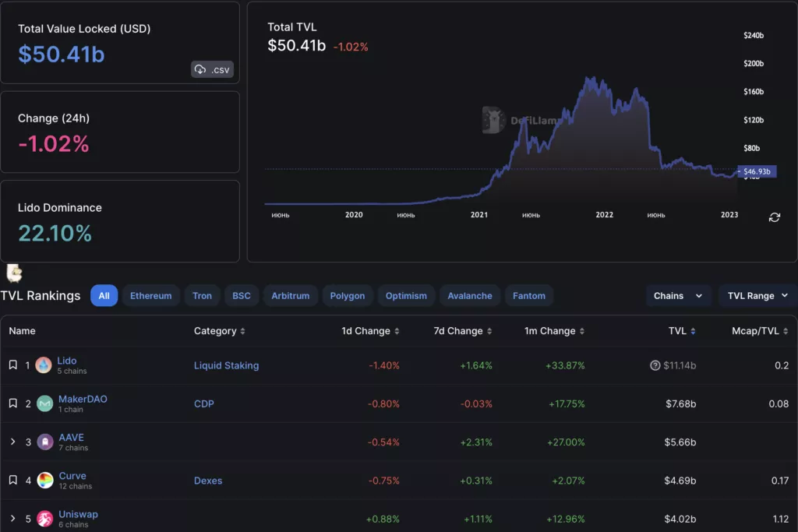This screenshot has height=532, width=798.
Task: Expand the AAVE row chevron
Action: click(x=12, y=442)
